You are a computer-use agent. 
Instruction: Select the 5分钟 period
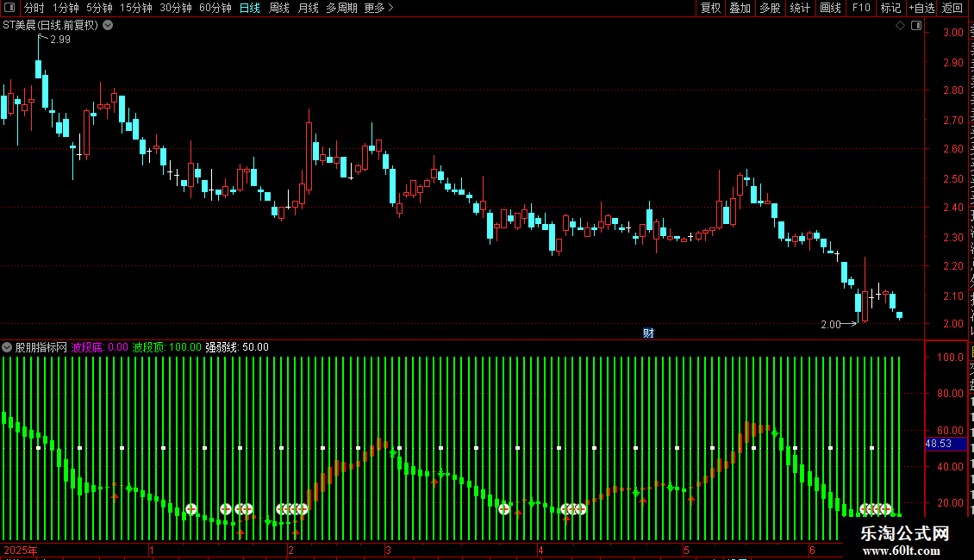[x=99, y=8]
